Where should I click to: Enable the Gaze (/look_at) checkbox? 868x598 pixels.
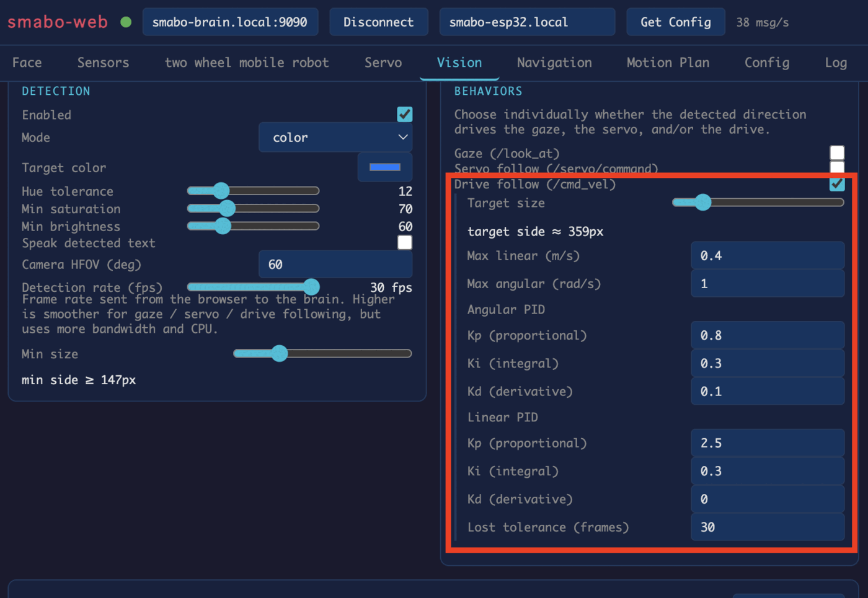[x=837, y=153]
